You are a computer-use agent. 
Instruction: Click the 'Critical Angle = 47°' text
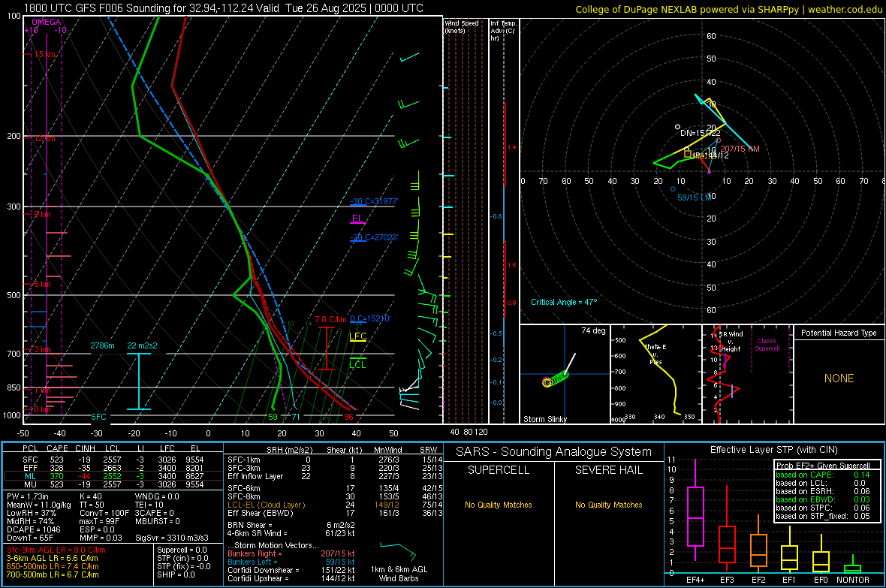coord(564,302)
